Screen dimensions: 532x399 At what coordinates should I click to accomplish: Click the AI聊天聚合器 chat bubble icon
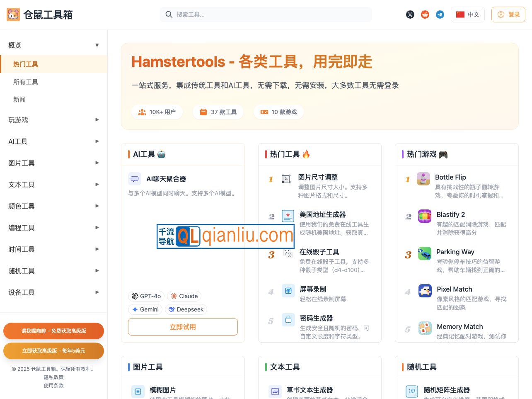coord(135,179)
